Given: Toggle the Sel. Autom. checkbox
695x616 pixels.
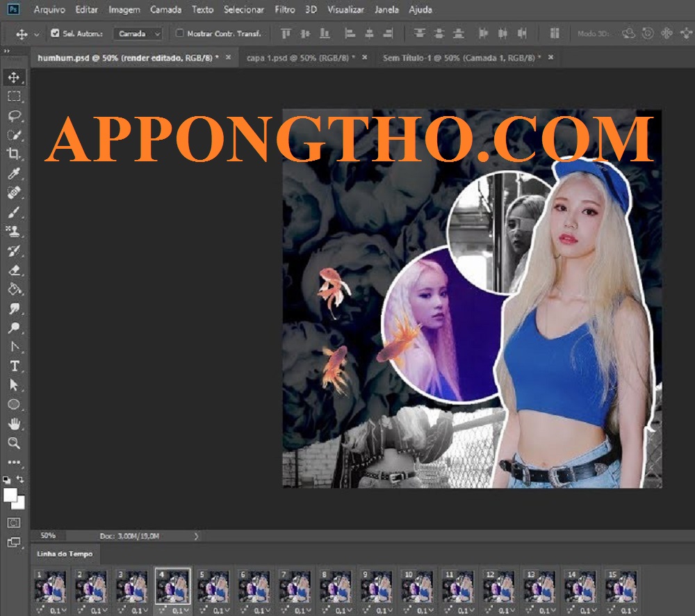Looking at the screenshot, I should [55, 33].
